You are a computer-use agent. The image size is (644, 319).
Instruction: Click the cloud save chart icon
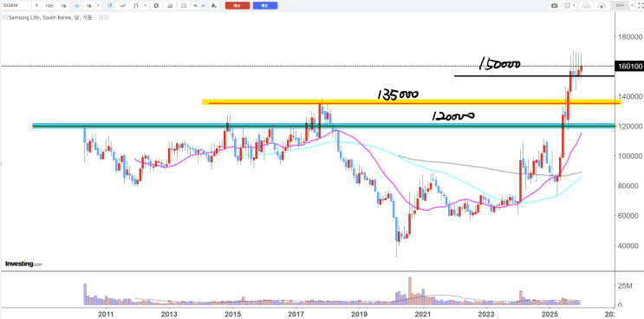(602, 5)
